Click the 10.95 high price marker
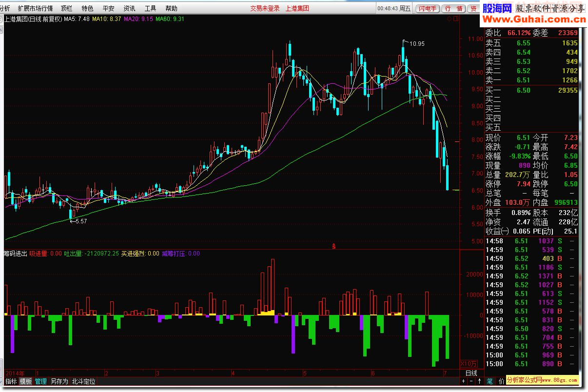 coord(416,43)
